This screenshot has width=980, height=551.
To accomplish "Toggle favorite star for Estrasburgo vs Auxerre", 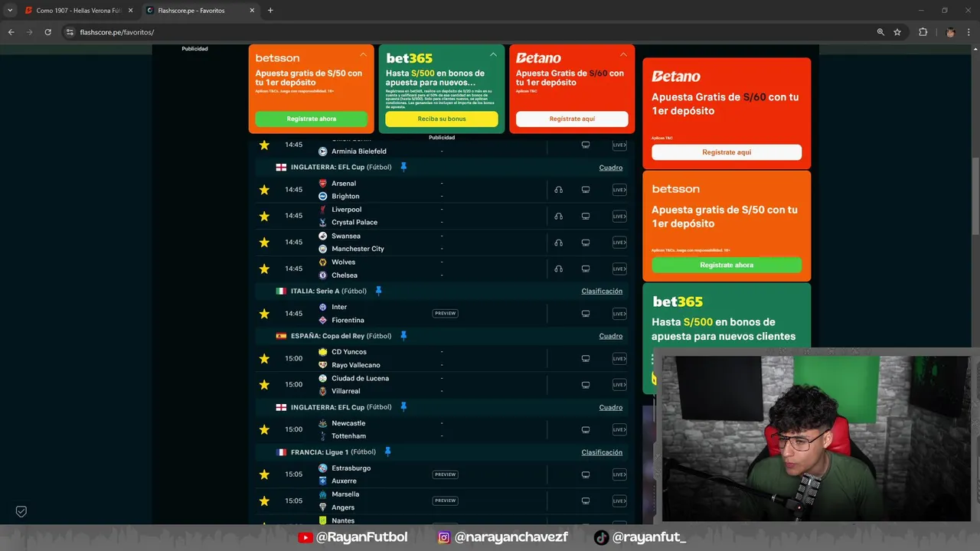I will 264,474.
